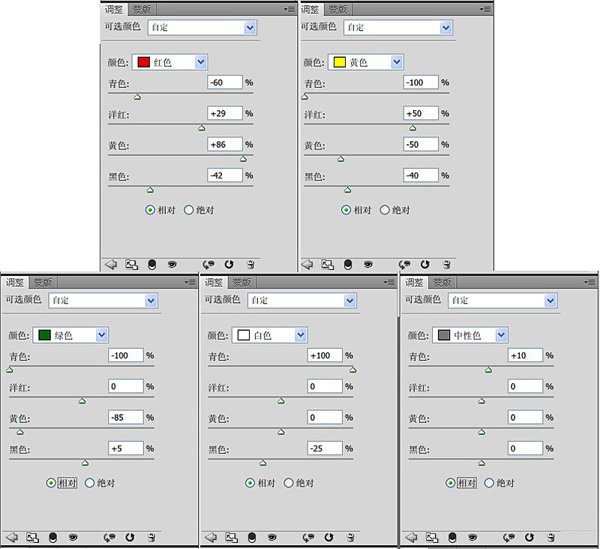Click the +29 洋红 value field
This screenshot has width=600, height=549.
pos(225,113)
